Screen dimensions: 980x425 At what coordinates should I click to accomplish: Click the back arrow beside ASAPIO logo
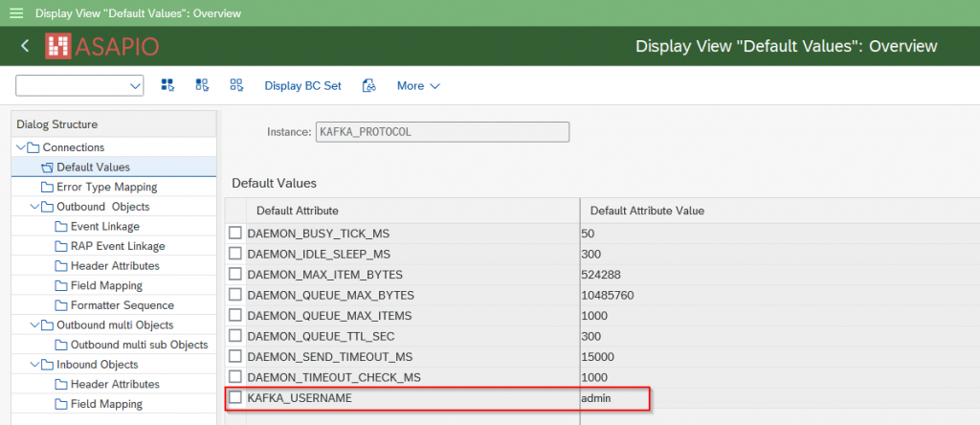click(x=25, y=46)
